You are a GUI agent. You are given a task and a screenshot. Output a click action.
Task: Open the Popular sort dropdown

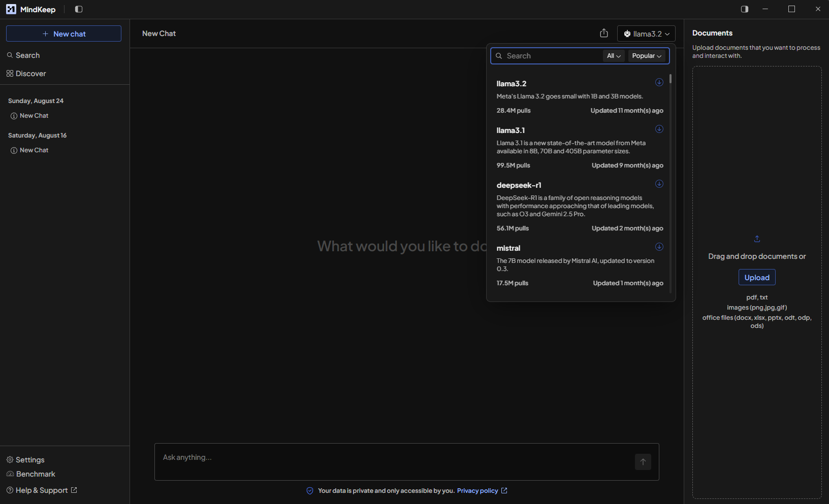[x=647, y=56]
